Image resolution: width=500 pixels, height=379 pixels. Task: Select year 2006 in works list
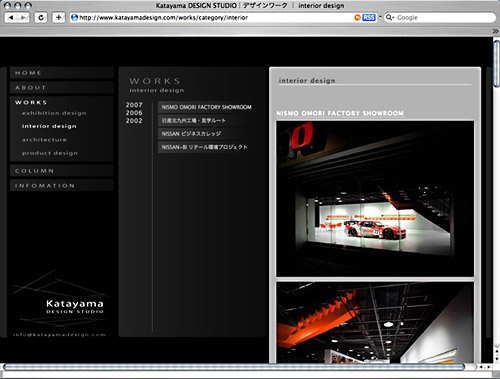tap(134, 113)
